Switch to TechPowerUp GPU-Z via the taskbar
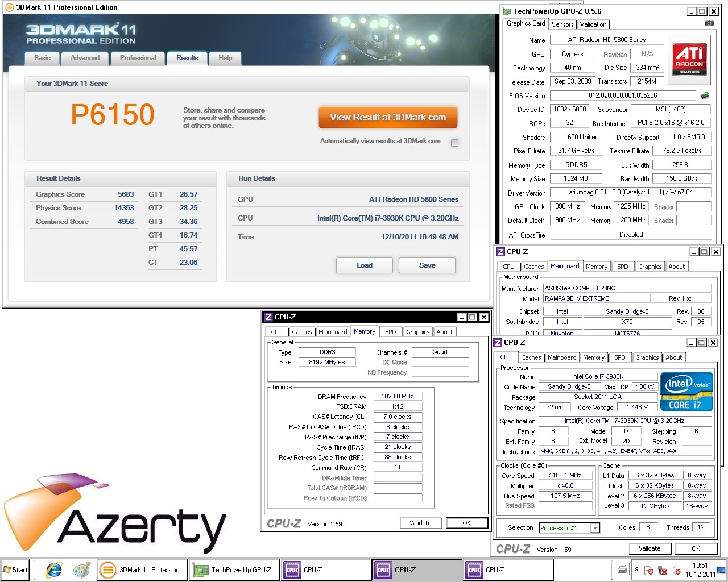Viewport: 728px width, 582px height. (x=235, y=570)
